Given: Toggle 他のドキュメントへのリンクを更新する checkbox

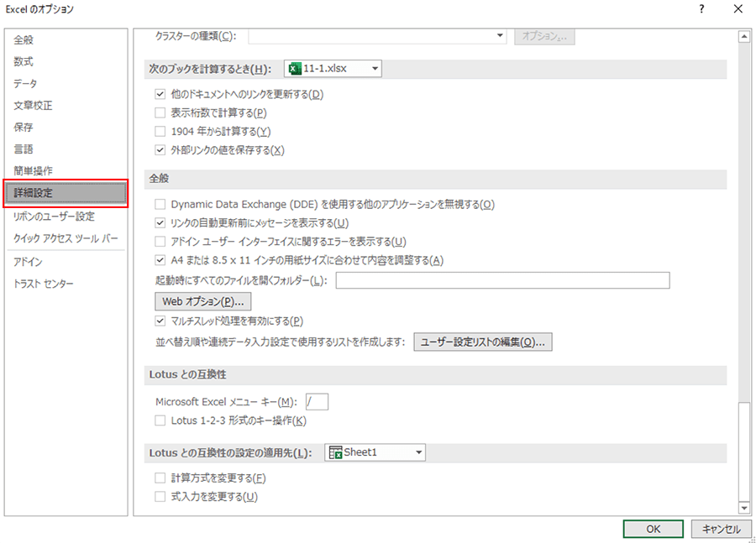Looking at the screenshot, I should point(160,95).
